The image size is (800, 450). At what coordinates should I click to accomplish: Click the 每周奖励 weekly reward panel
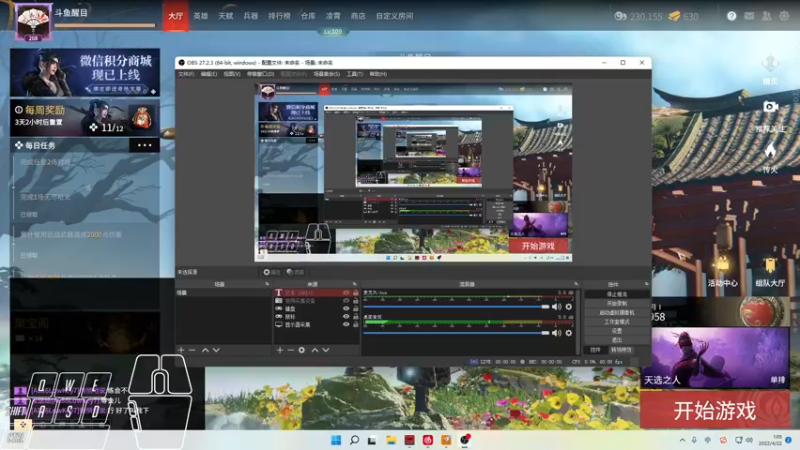click(x=85, y=118)
